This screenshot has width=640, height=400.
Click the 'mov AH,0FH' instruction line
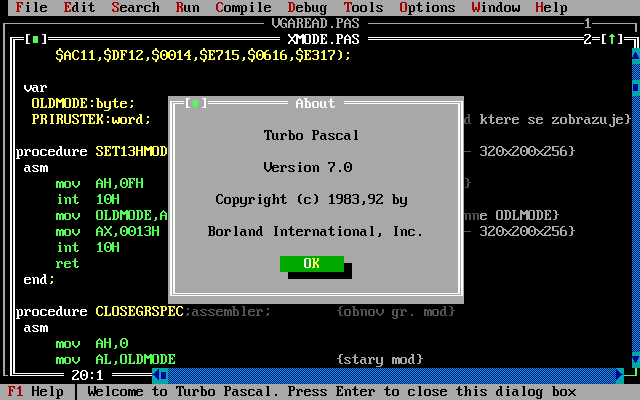pos(100,183)
